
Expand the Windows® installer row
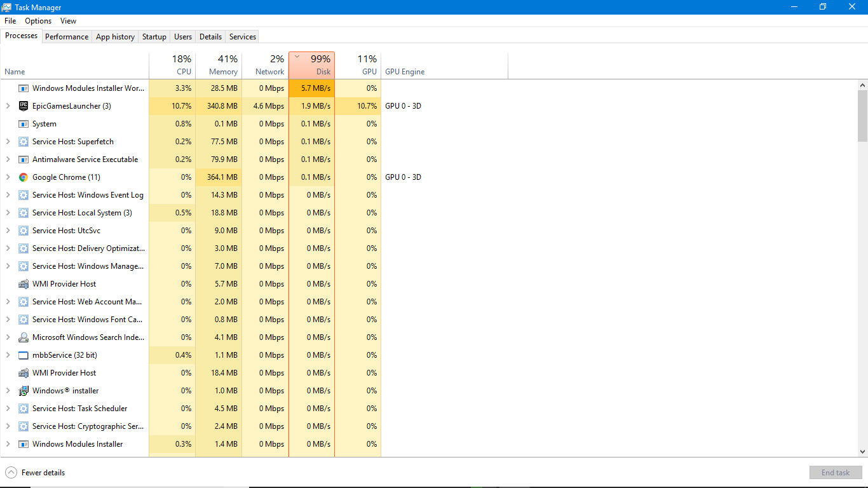[x=8, y=391]
